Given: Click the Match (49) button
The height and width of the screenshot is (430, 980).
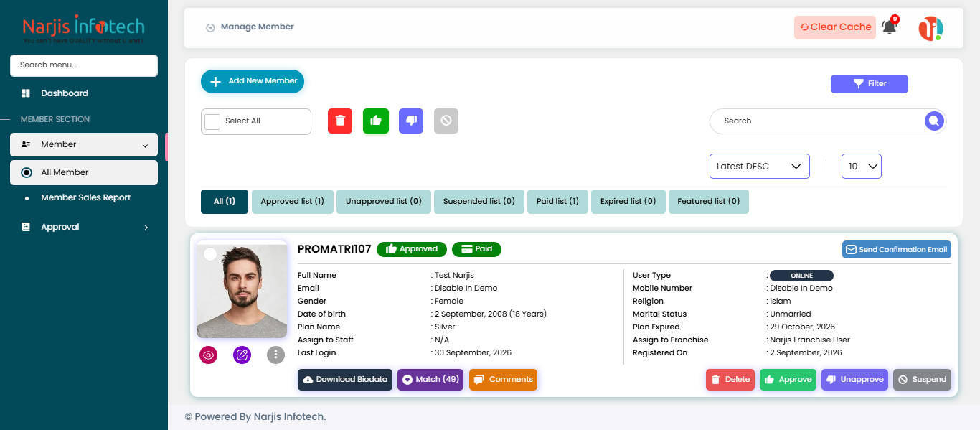Looking at the screenshot, I should [430, 380].
